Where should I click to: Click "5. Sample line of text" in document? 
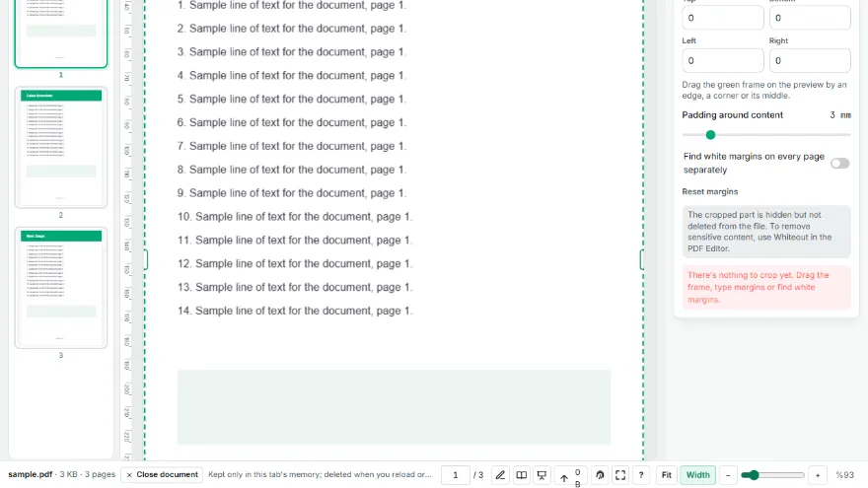pos(292,99)
